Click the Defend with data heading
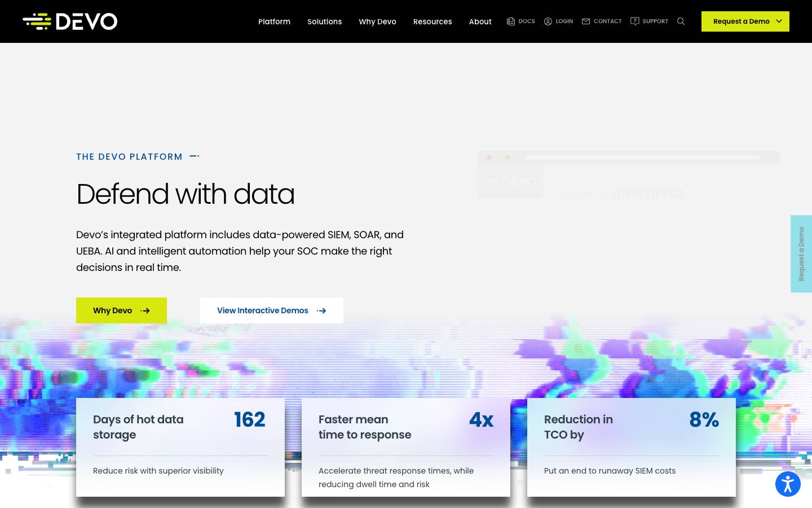This screenshot has height=508, width=812. point(186,194)
